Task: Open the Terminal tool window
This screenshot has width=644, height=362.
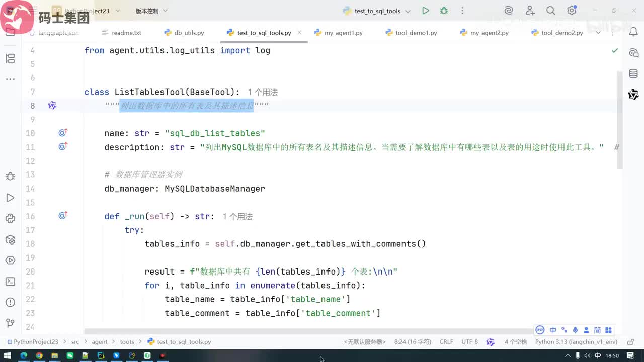Action: (x=10, y=282)
